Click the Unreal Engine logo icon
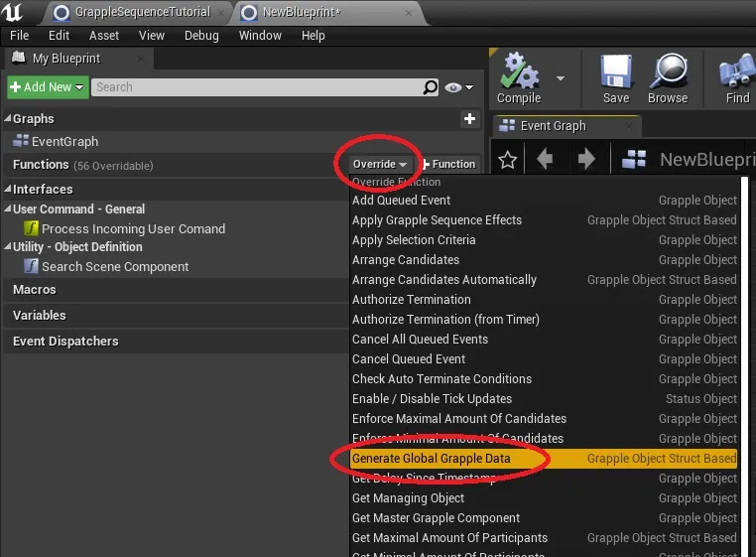This screenshot has height=557, width=756. [x=12, y=12]
